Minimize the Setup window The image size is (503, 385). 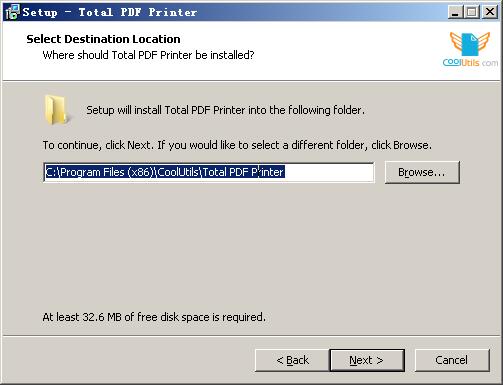455,12
